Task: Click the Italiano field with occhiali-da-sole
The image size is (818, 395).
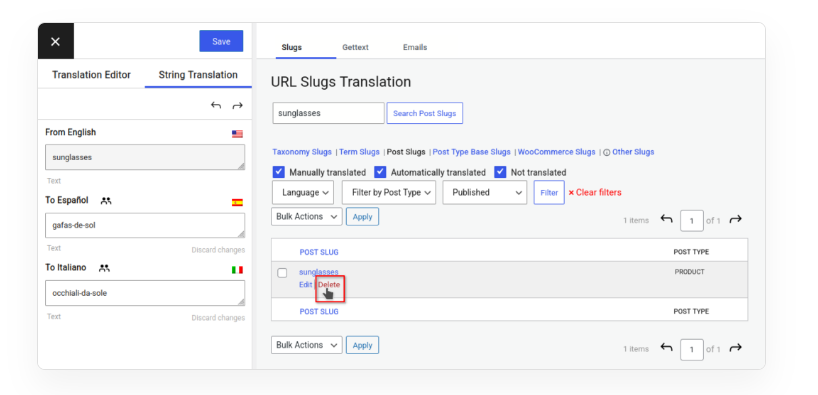Action: [x=145, y=293]
